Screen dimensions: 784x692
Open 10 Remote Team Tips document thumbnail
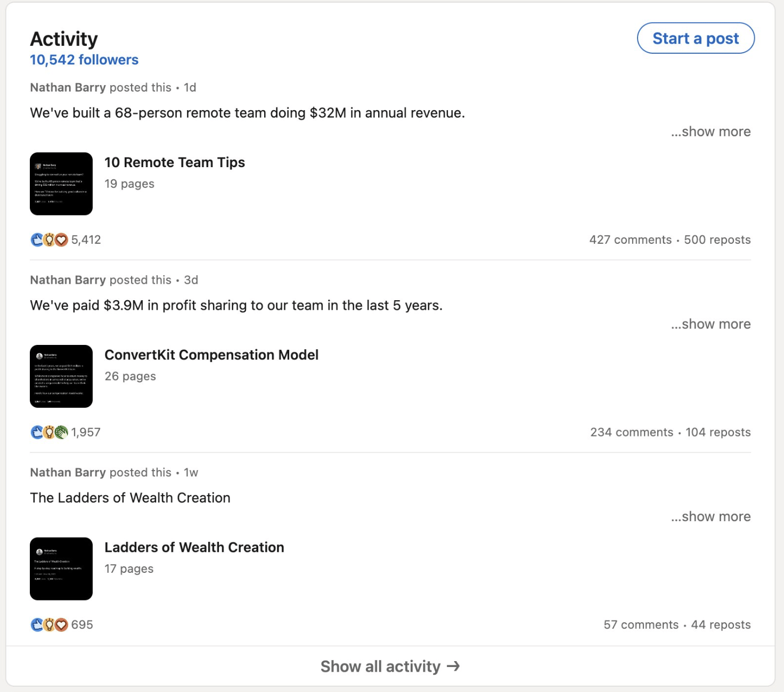tap(61, 184)
